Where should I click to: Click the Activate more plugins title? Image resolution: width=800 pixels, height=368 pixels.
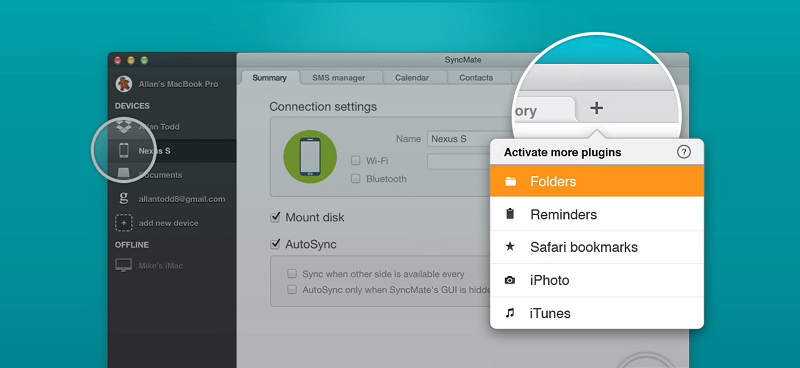pyautogui.click(x=563, y=152)
